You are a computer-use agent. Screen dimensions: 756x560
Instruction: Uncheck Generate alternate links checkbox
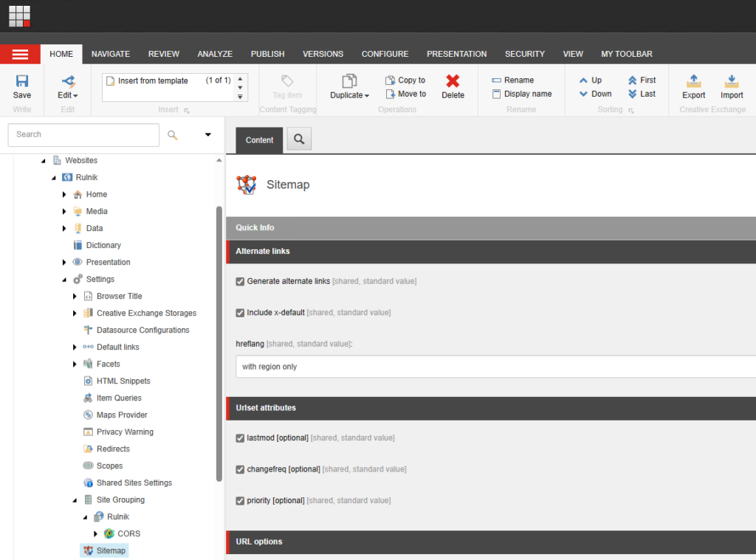(240, 282)
